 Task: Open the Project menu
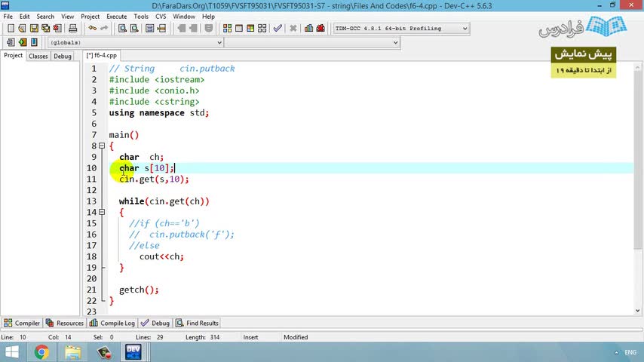click(90, 17)
